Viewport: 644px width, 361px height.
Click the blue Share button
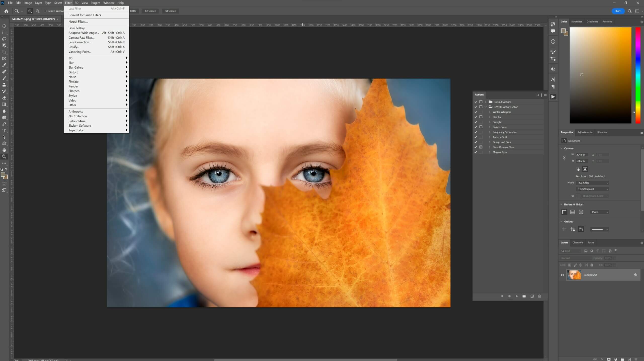[618, 11]
